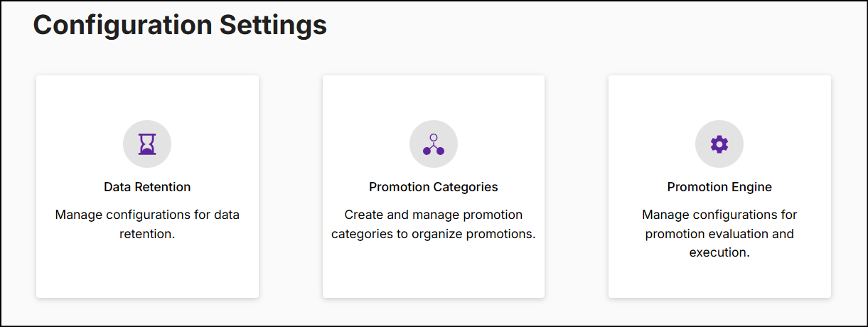The image size is (868, 327).
Task: Open the Promotion Engine configuration card
Action: pyautogui.click(x=719, y=187)
